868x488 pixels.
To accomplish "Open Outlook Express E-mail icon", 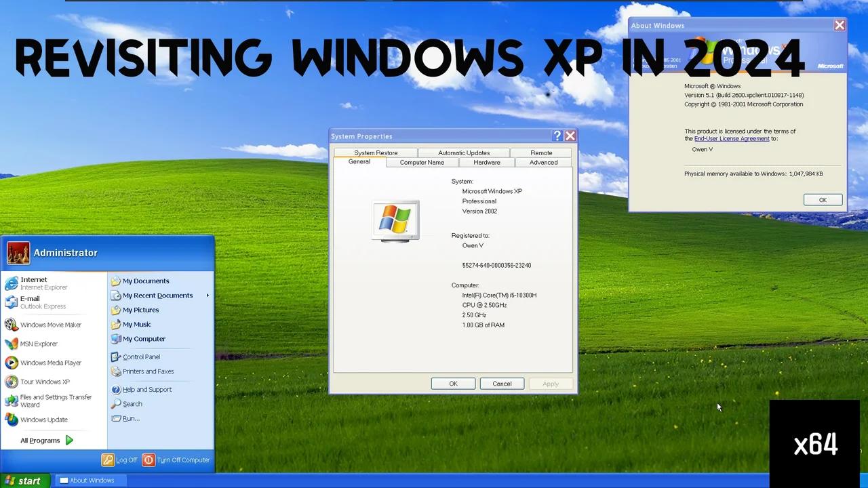I will (12, 302).
